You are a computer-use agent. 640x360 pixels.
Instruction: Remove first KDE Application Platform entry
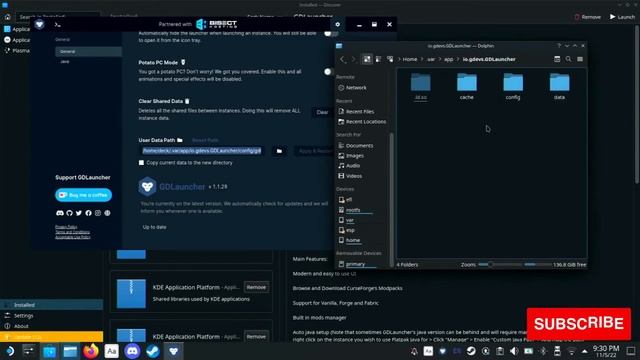(256, 287)
